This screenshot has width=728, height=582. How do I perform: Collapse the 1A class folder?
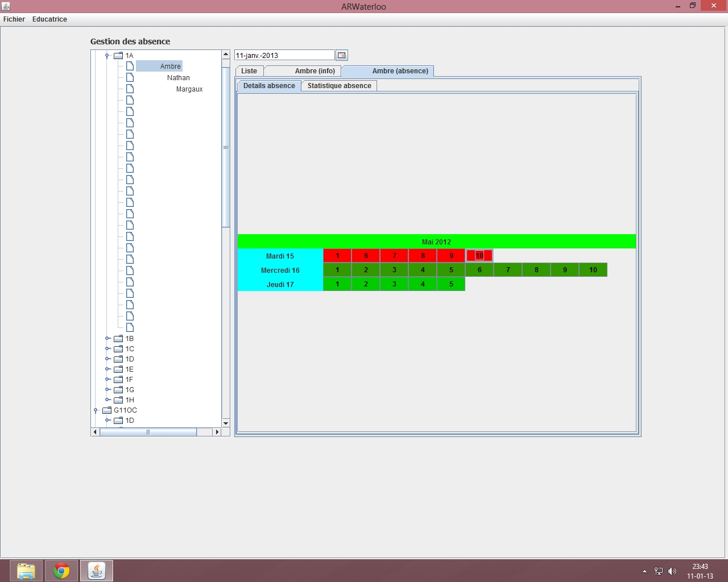(107, 56)
